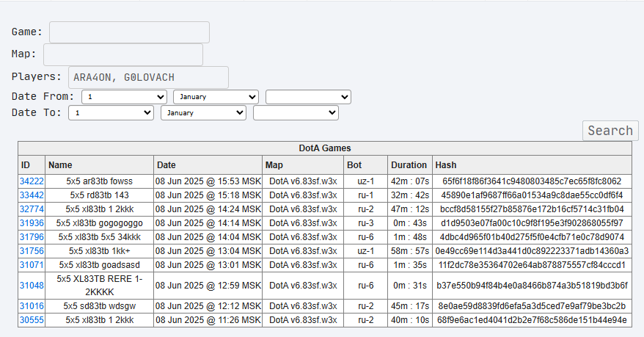The height and width of the screenshot is (337, 644).
Task: Click the Game input field
Action: tap(129, 32)
